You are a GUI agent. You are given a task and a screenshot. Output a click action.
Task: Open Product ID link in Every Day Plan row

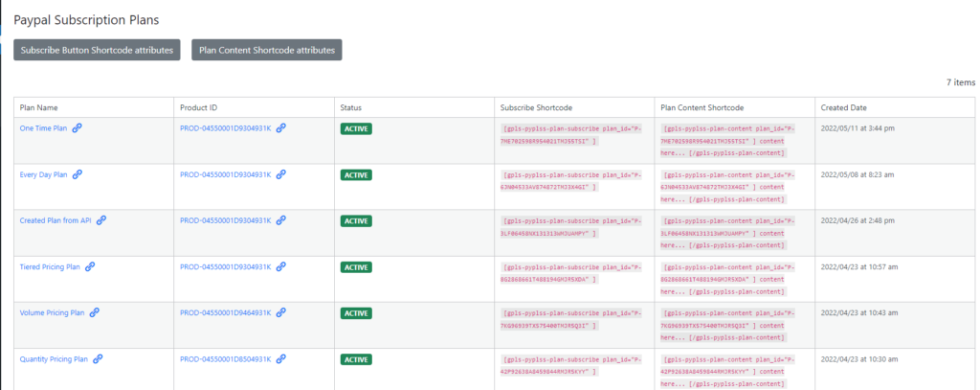(x=226, y=174)
